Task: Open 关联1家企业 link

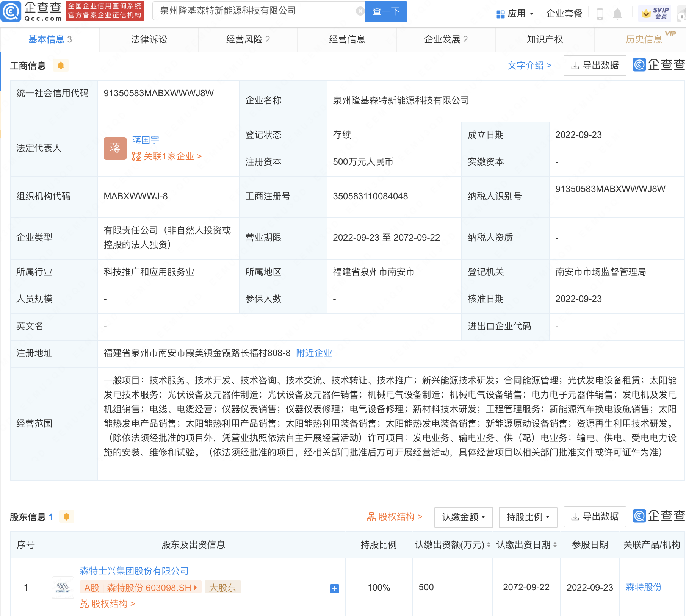Action: (x=167, y=156)
